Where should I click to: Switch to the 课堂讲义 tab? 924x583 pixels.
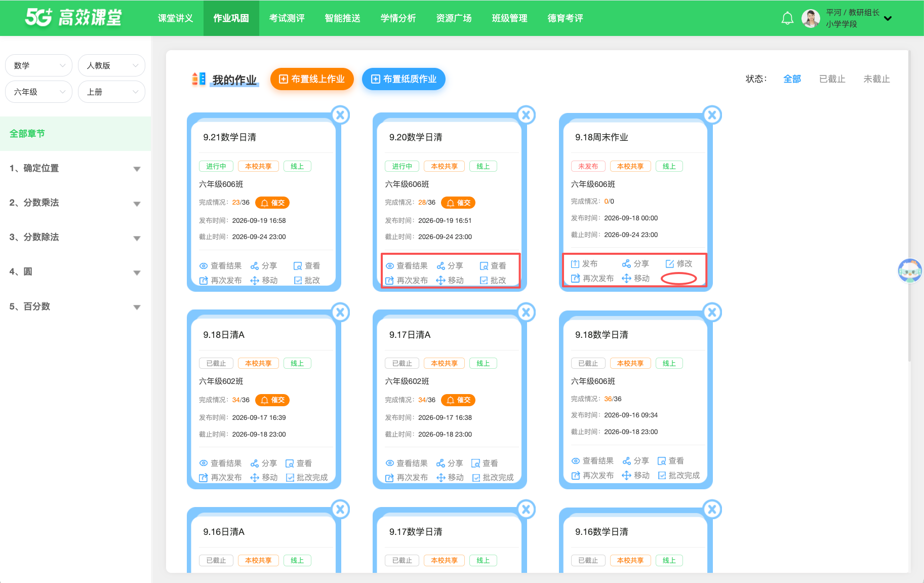tap(175, 18)
